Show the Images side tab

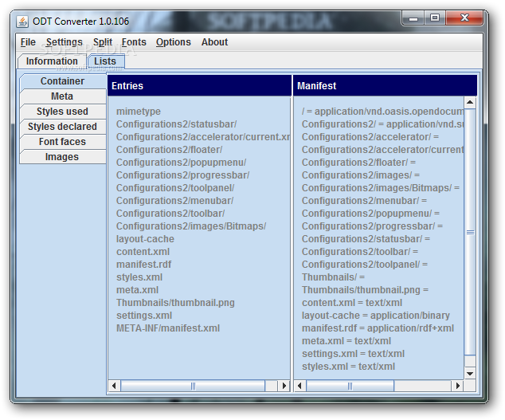click(x=62, y=157)
